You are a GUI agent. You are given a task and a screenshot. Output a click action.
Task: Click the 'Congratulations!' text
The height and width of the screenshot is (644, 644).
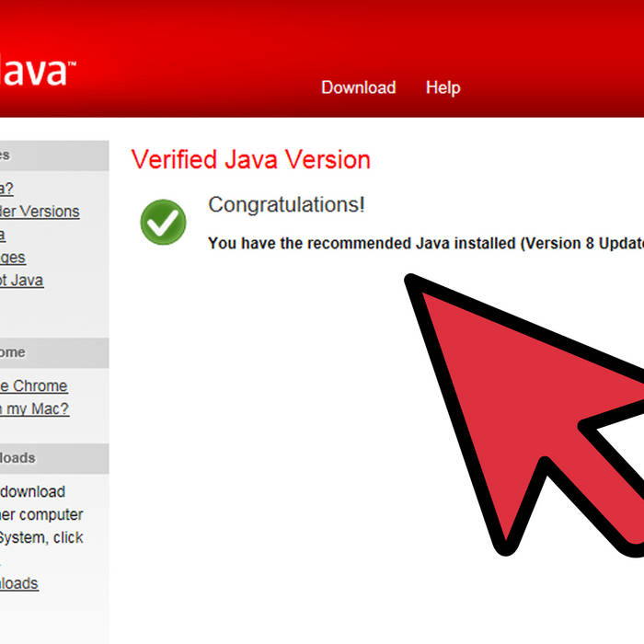(x=286, y=204)
